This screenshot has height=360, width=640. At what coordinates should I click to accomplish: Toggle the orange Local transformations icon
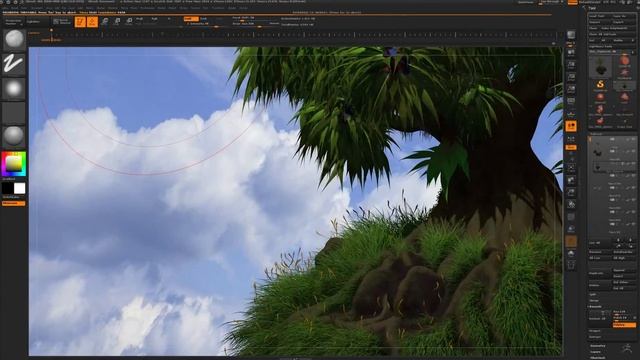click(571, 126)
